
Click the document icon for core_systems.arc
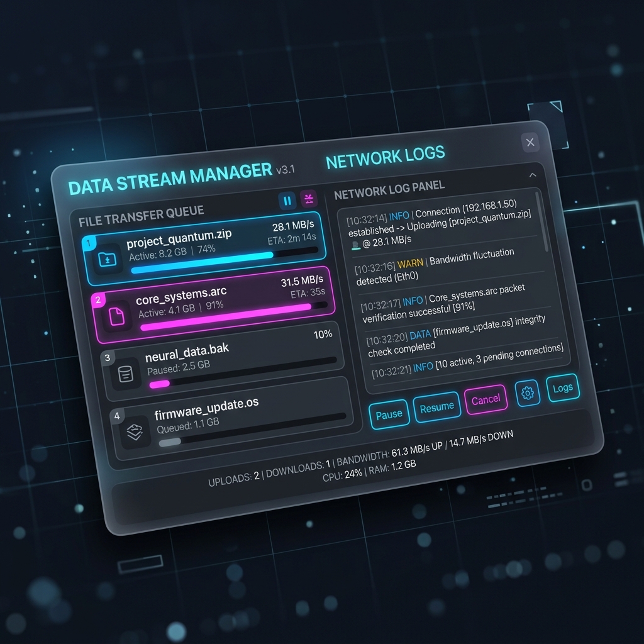[x=118, y=316]
